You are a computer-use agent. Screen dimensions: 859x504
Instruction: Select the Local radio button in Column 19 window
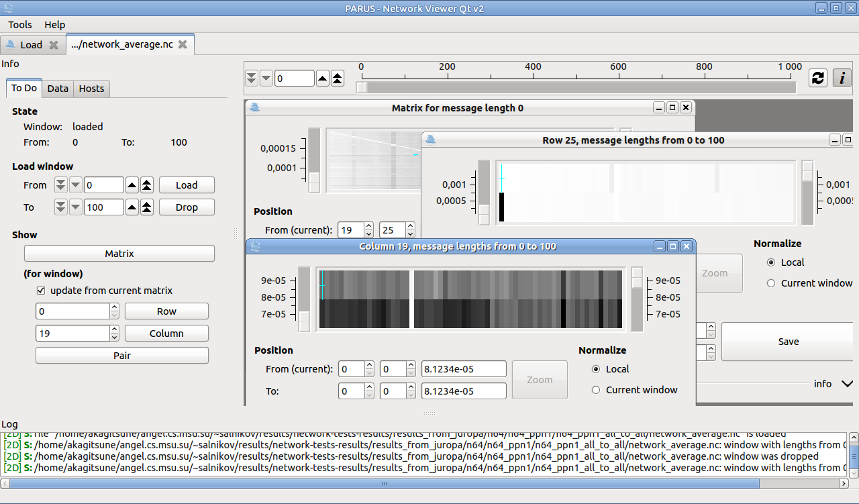[596, 369]
